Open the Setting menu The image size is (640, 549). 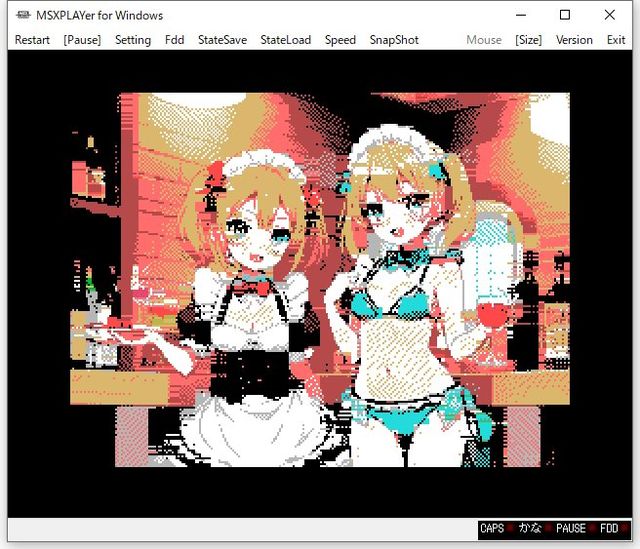coord(133,40)
